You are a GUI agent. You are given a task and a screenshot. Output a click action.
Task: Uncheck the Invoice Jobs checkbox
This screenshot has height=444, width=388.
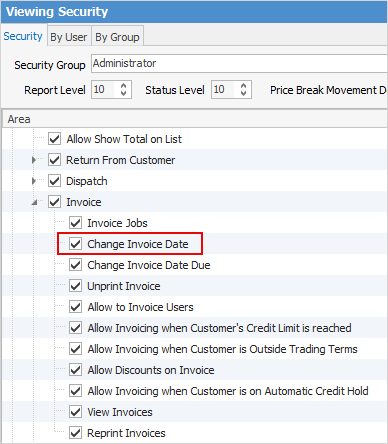point(75,223)
